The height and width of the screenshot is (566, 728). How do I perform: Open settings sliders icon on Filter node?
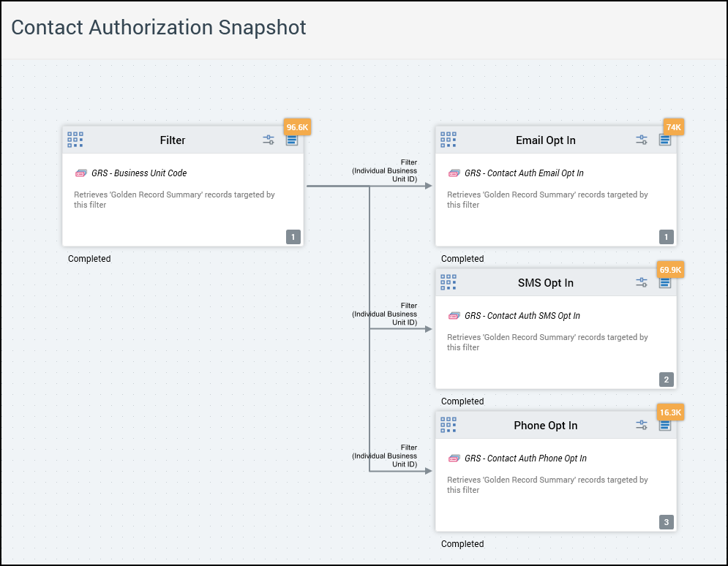(x=269, y=140)
